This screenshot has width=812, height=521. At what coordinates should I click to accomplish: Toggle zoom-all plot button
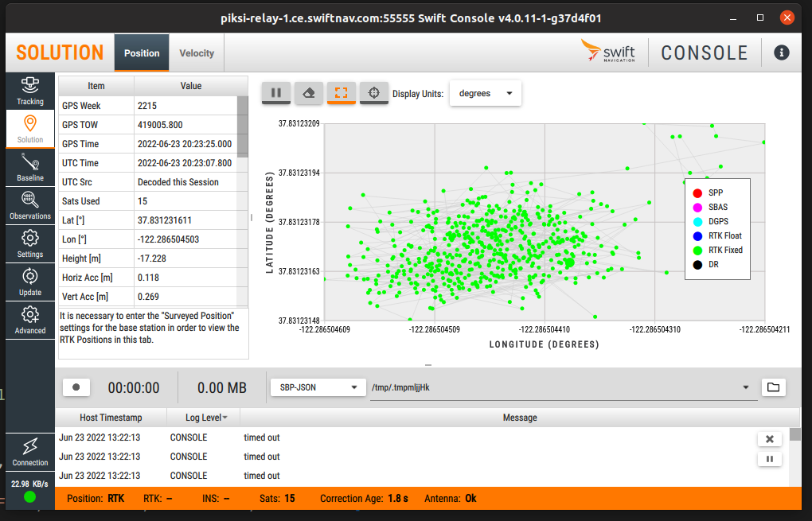[x=342, y=92]
